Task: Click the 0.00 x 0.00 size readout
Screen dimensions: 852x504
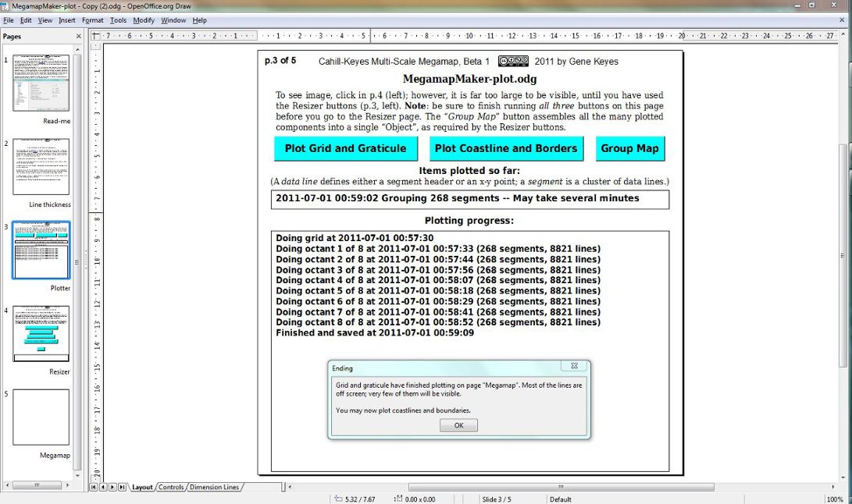Action: [420, 499]
